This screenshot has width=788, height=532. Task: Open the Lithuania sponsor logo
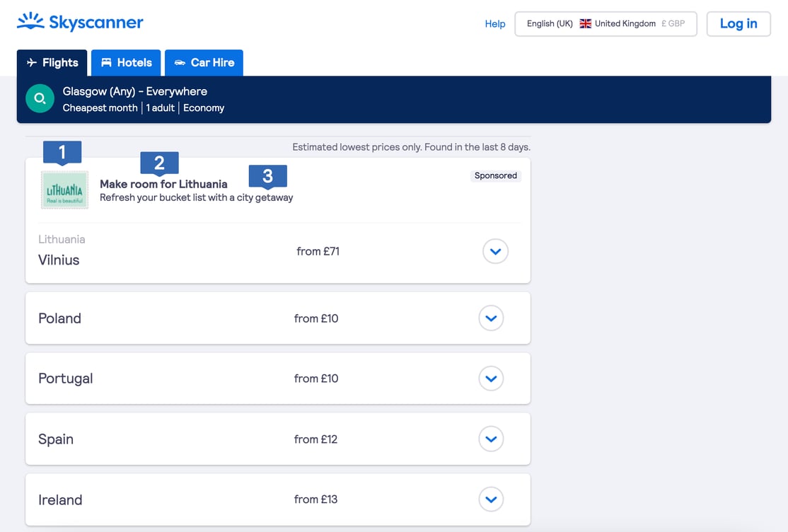tap(65, 190)
